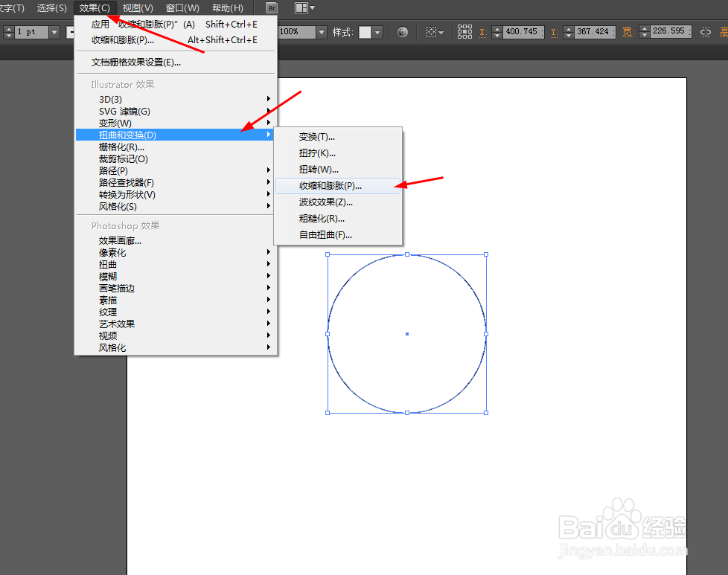Expand the 3D(3) submenu

pyautogui.click(x=176, y=100)
